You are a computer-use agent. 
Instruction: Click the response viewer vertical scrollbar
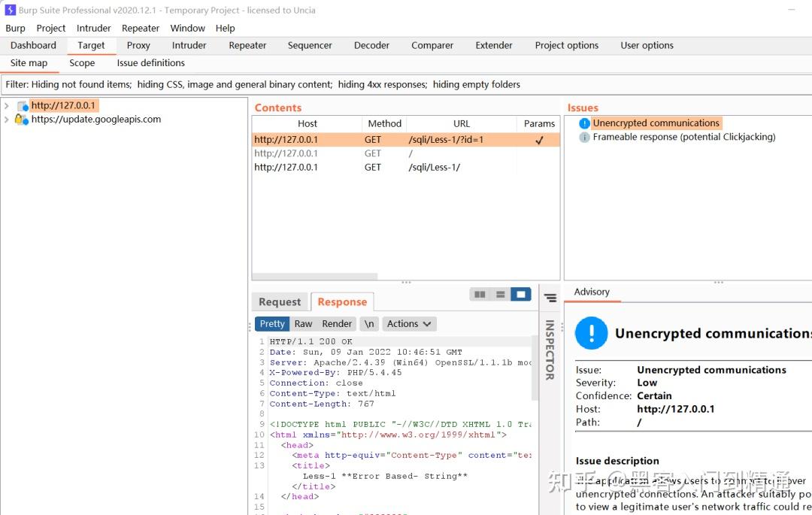(535, 368)
